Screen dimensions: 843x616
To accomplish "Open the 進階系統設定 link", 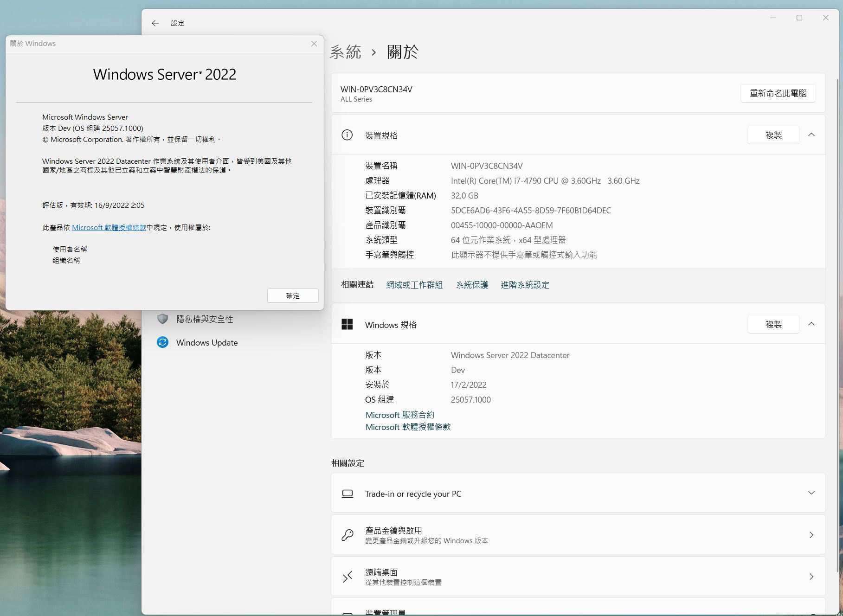I will click(525, 284).
